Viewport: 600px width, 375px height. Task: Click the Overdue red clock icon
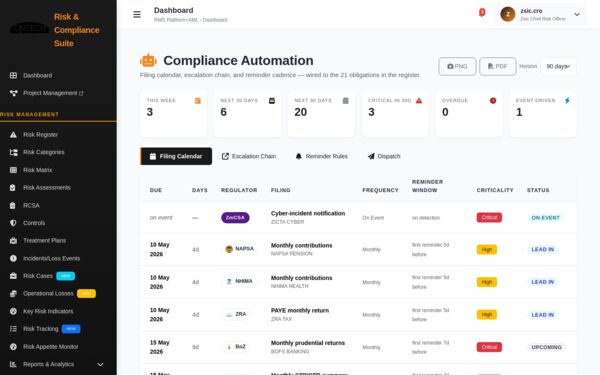pos(493,101)
